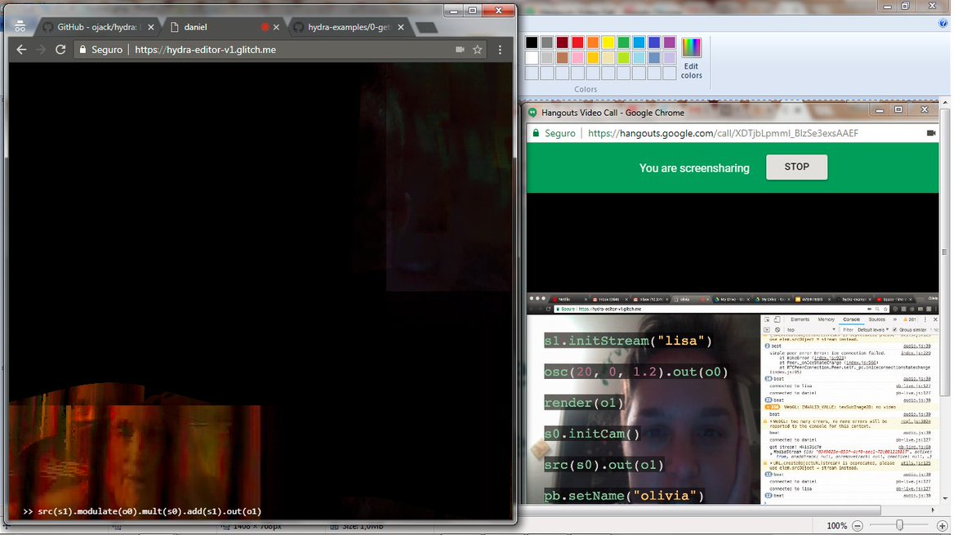This screenshot has height=535, width=980.
Task: Open Chrome's three-dot customize menu
Action: [500, 49]
